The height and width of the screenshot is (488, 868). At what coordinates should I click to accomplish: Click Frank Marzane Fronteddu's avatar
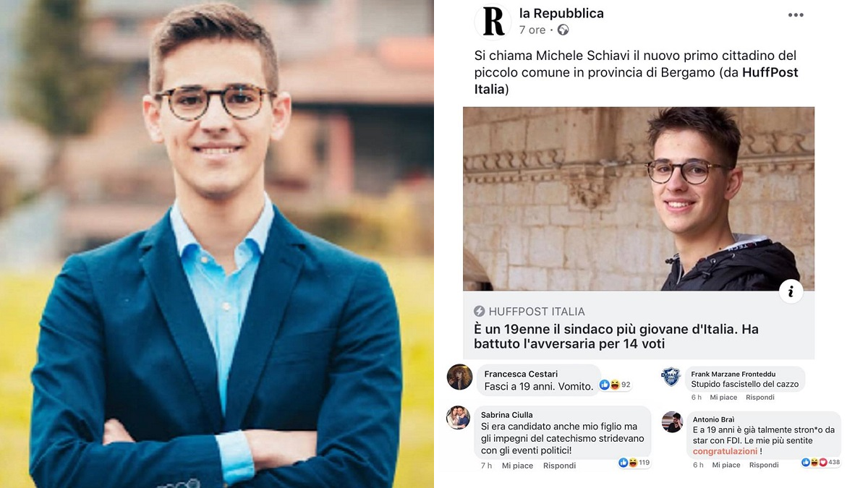pos(671,377)
